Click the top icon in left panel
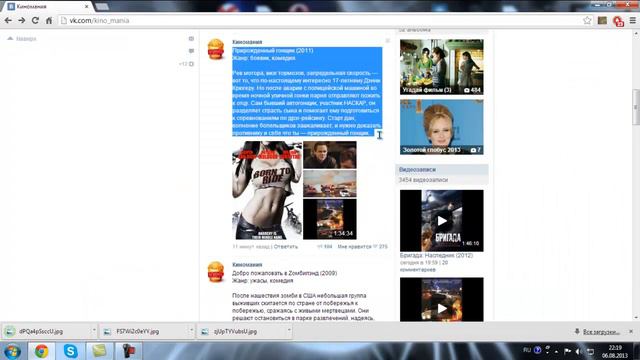 click(x=191, y=38)
